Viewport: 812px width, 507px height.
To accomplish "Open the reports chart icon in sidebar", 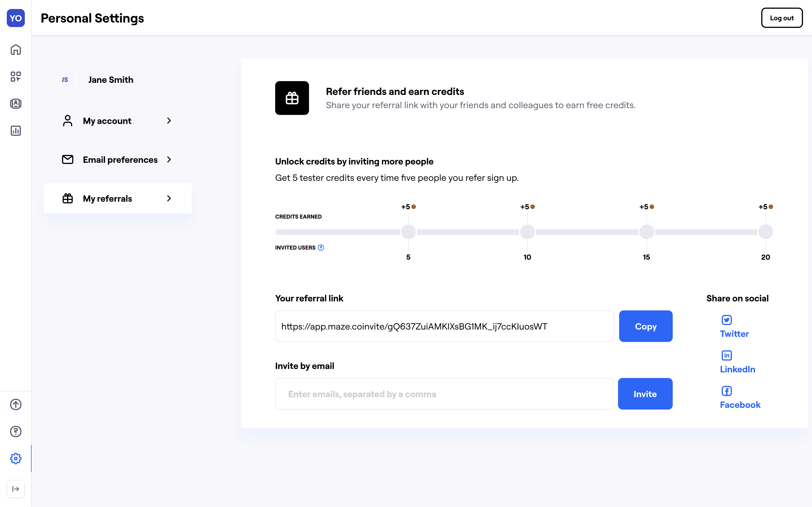I will 16,130.
